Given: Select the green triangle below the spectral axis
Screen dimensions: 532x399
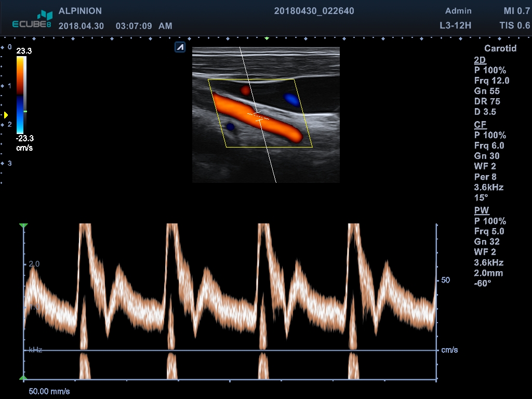Looking at the screenshot, I should pyautogui.click(x=23, y=378).
